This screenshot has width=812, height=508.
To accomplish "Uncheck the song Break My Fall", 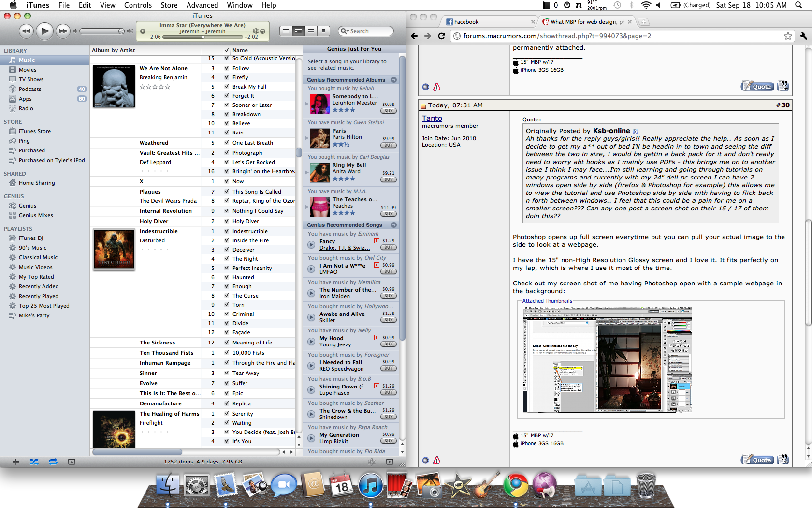I will pos(227,87).
